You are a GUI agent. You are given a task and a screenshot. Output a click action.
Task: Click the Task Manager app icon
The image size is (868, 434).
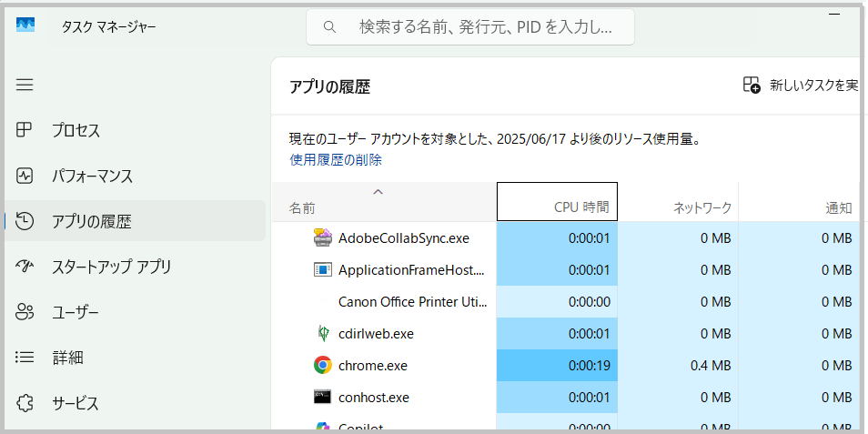(x=25, y=25)
